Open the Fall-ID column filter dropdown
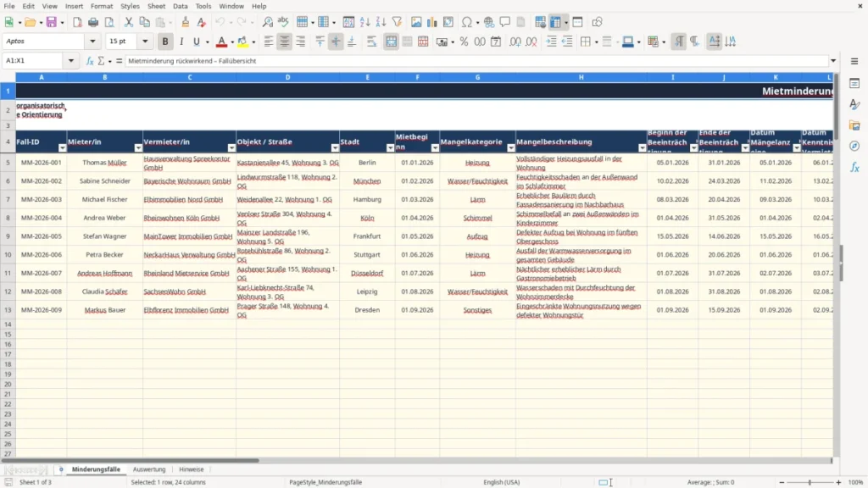868x488 pixels. point(62,147)
